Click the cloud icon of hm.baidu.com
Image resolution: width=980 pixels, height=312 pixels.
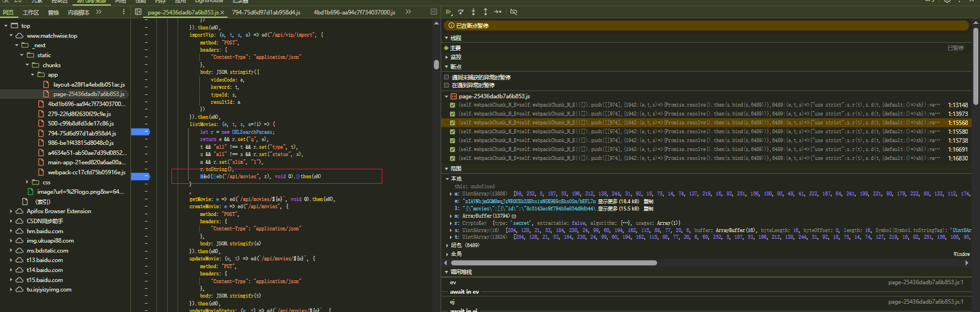point(19,231)
